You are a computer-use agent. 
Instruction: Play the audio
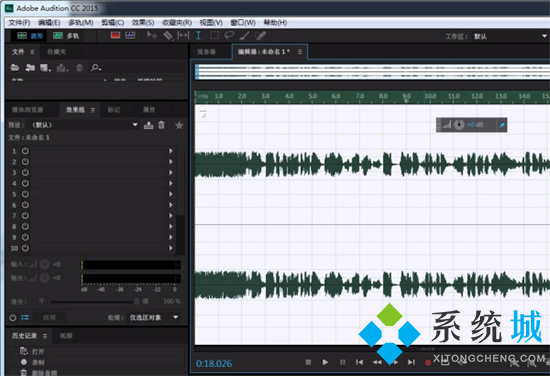tap(325, 362)
